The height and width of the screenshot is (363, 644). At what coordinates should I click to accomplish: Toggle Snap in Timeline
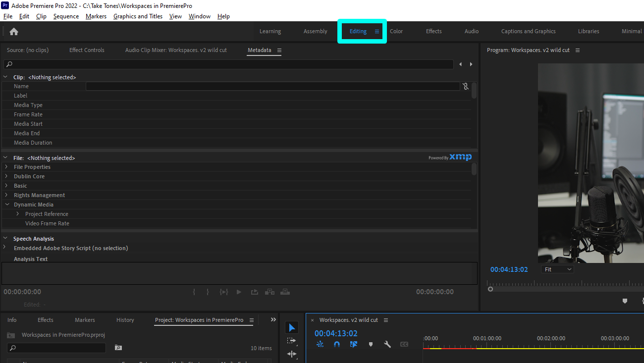click(337, 344)
